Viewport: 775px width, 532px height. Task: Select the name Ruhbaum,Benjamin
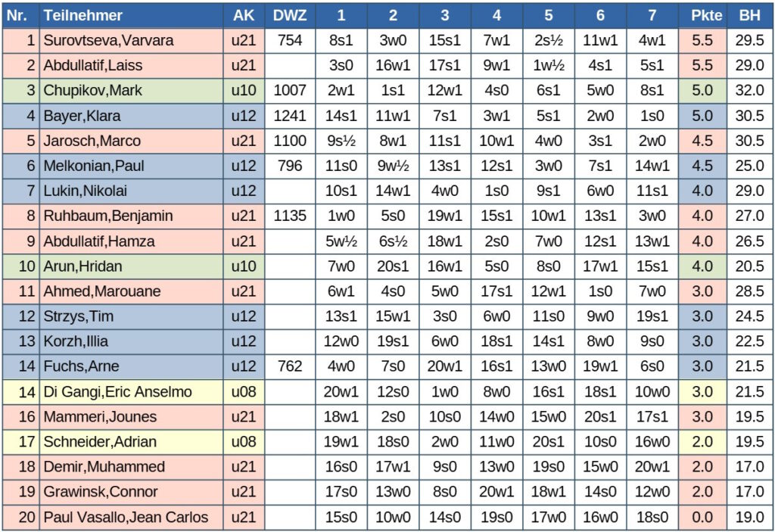(108, 216)
